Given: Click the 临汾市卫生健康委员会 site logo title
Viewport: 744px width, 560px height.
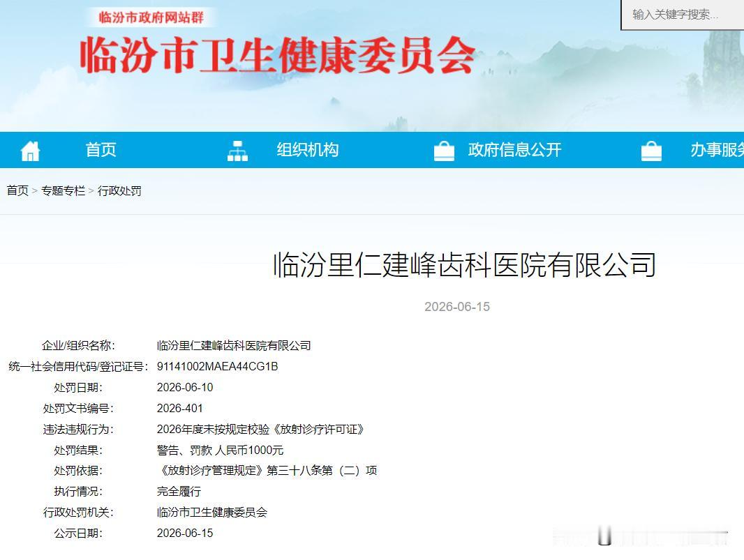Looking at the screenshot, I should click(278, 56).
